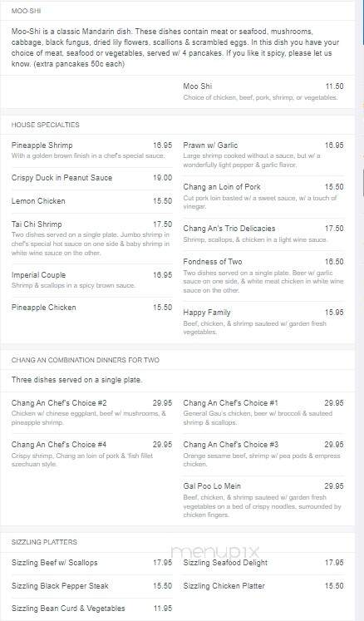This screenshot has height=621, width=364.
Task: Click the Pineapple Shrimp dish
Action: (x=91, y=150)
